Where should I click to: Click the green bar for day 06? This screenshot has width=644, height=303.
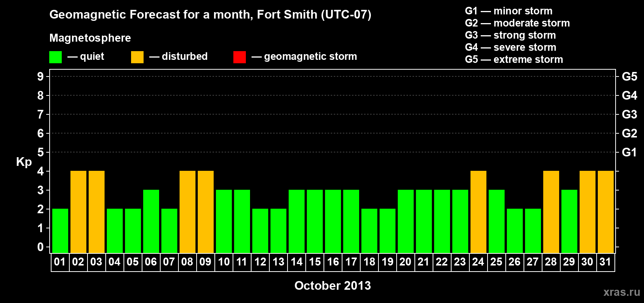pyautogui.click(x=151, y=222)
